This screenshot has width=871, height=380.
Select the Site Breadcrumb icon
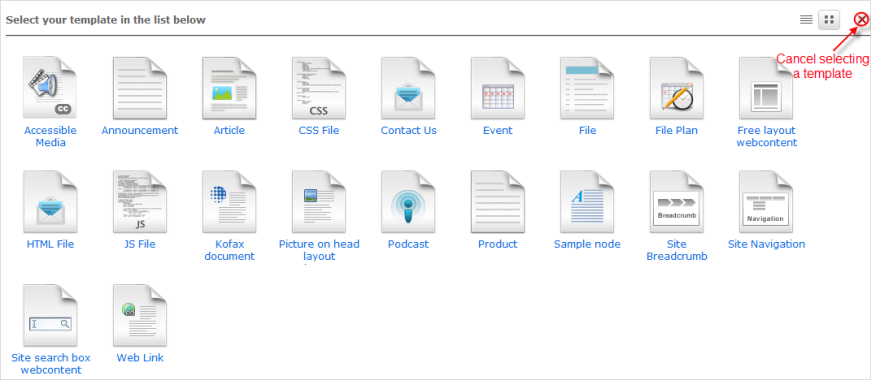tap(677, 202)
